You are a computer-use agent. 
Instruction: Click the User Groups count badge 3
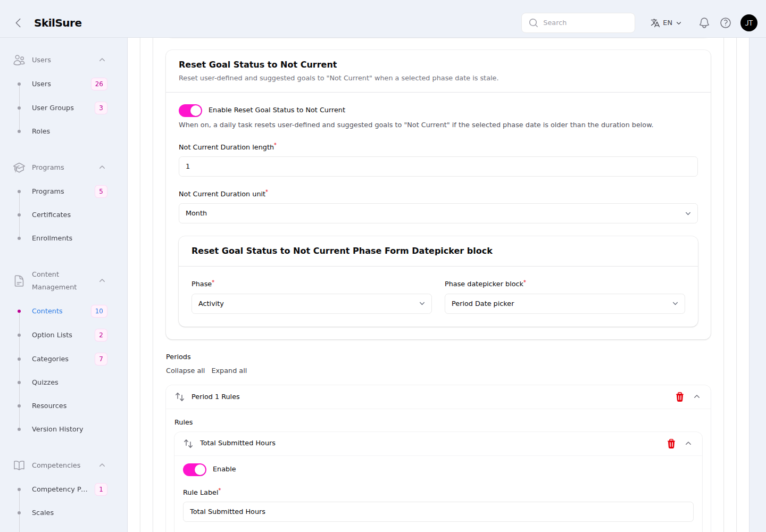coord(101,108)
